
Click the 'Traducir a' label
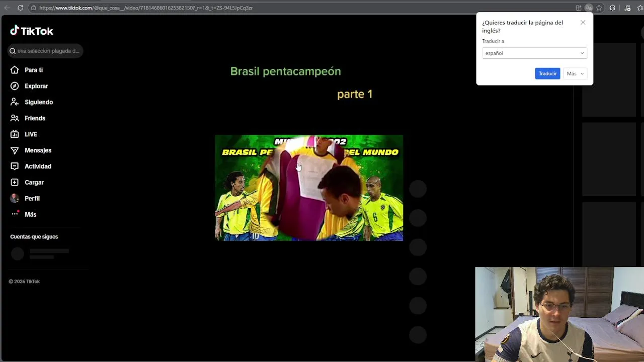point(493,41)
